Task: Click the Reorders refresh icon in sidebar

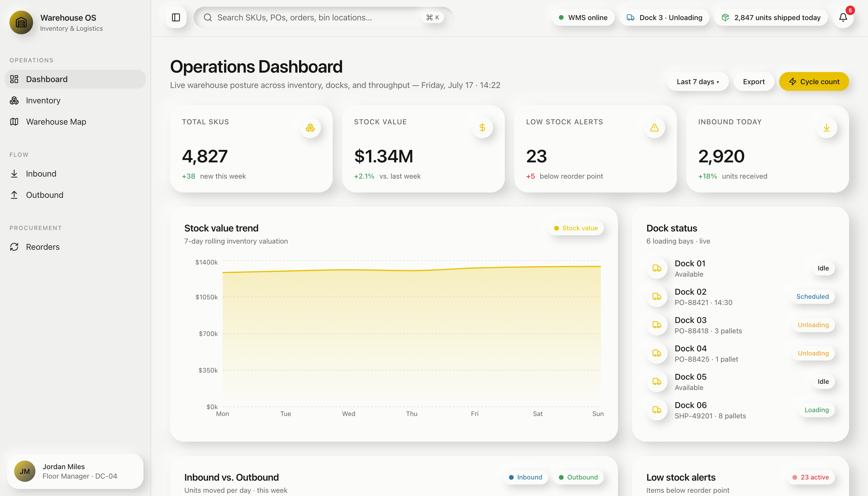Action: coord(14,247)
